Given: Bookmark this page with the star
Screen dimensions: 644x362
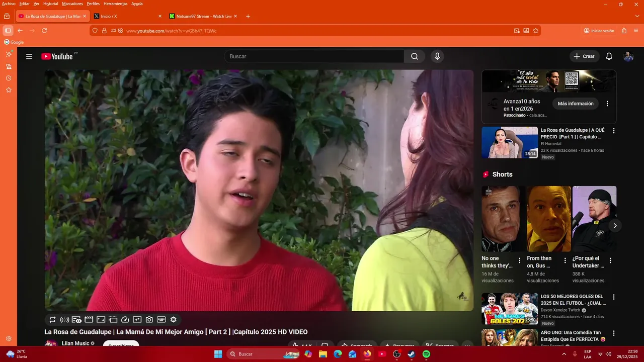Looking at the screenshot, I should pos(536,31).
